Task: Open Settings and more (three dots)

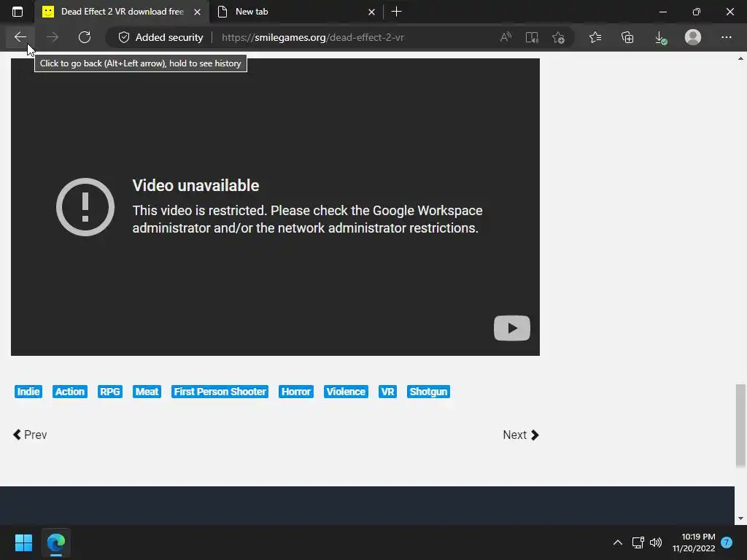Action: tap(726, 37)
